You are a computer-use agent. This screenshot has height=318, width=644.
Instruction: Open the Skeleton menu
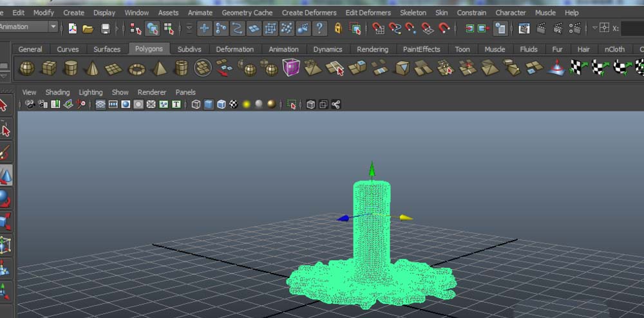[x=413, y=13]
